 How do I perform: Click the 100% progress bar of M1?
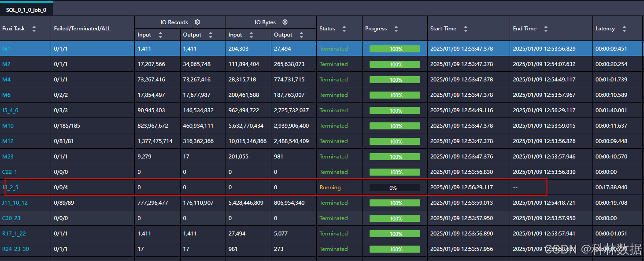click(x=395, y=49)
